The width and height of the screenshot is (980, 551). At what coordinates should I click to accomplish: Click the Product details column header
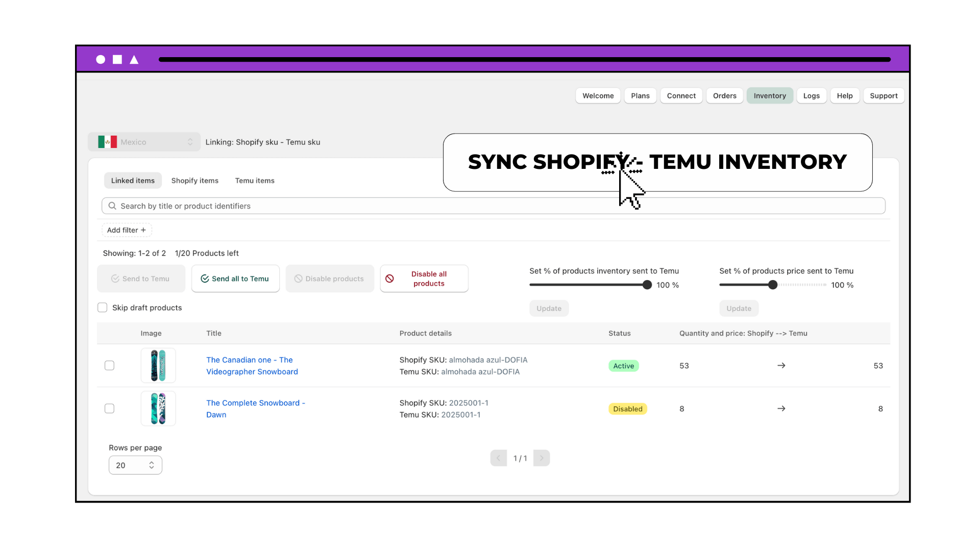[x=426, y=333]
